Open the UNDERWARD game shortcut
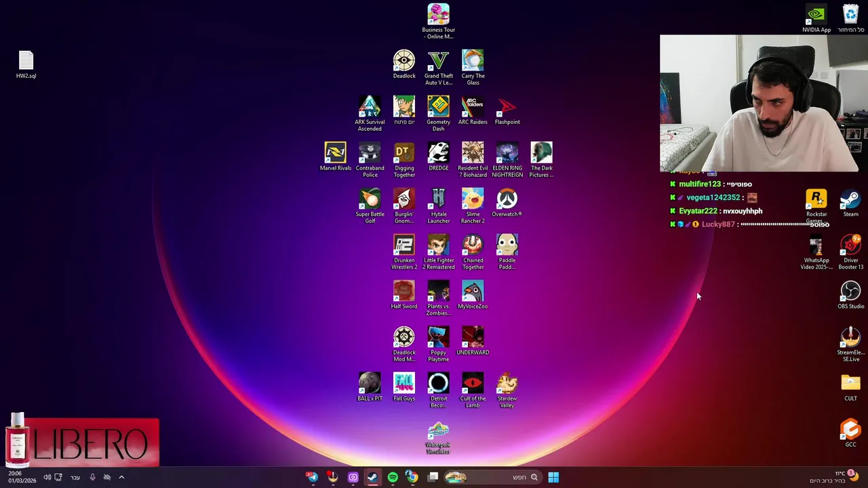868x488 pixels. pyautogui.click(x=473, y=341)
